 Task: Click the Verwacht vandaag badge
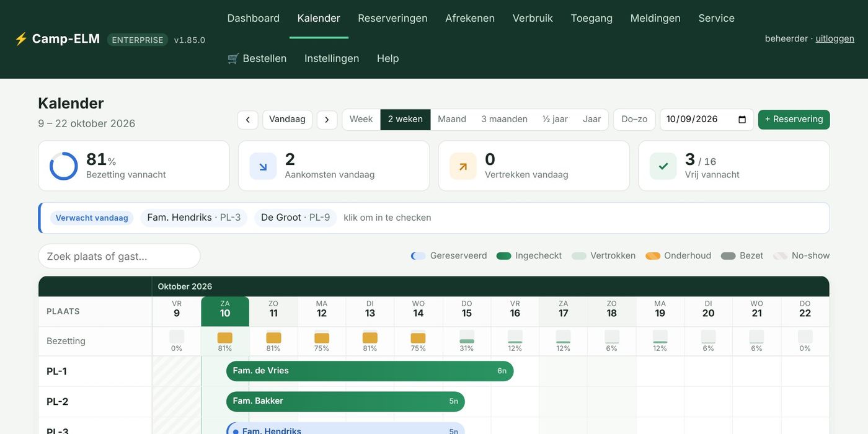click(92, 218)
